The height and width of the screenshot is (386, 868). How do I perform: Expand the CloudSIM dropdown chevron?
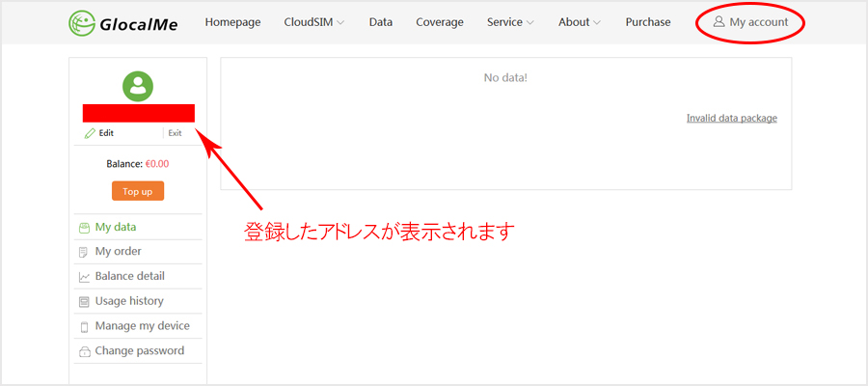pos(340,23)
